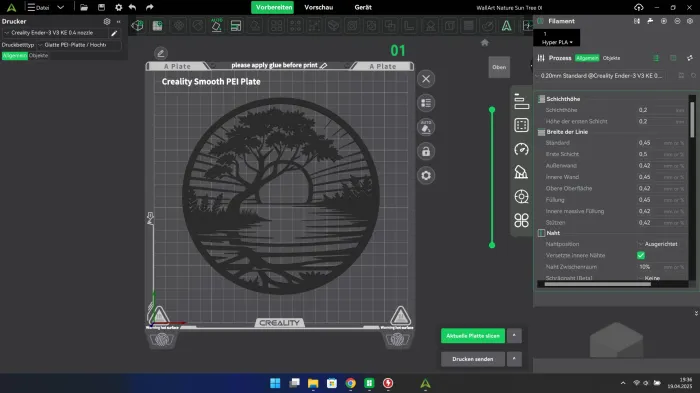Screen dimensions: 700x393
Task: Click the plate lock icon
Action: (426, 151)
